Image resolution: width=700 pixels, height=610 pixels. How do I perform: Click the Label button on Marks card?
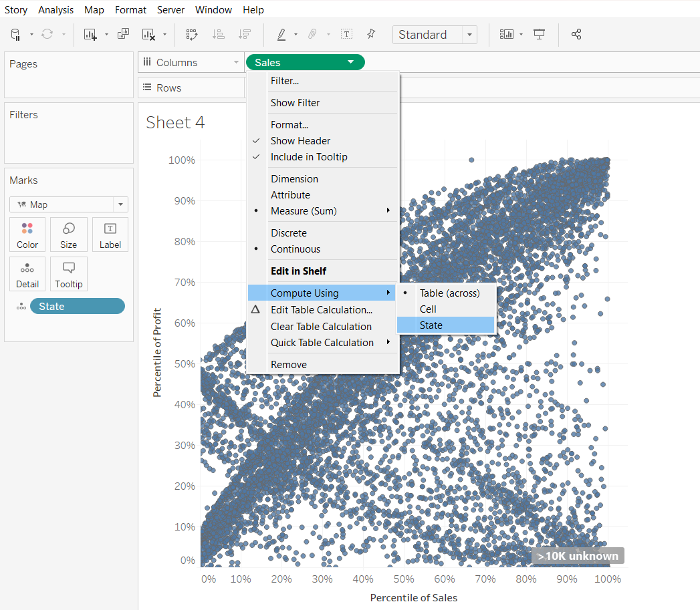[x=110, y=235]
